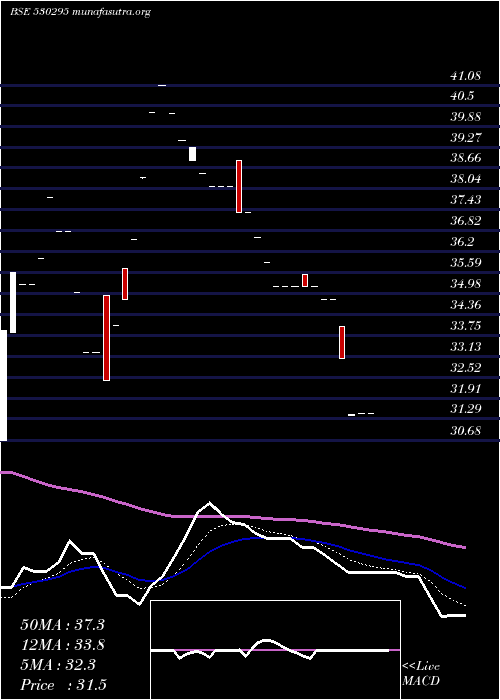Click the 36.82 price axis label
The width and height of the screenshot is (500, 700).
(x=465, y=221)
